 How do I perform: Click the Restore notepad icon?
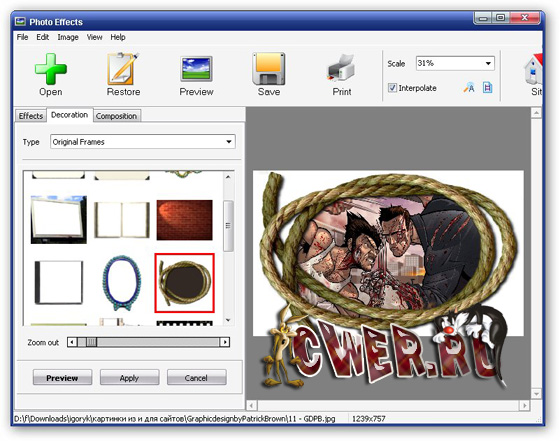123,69
